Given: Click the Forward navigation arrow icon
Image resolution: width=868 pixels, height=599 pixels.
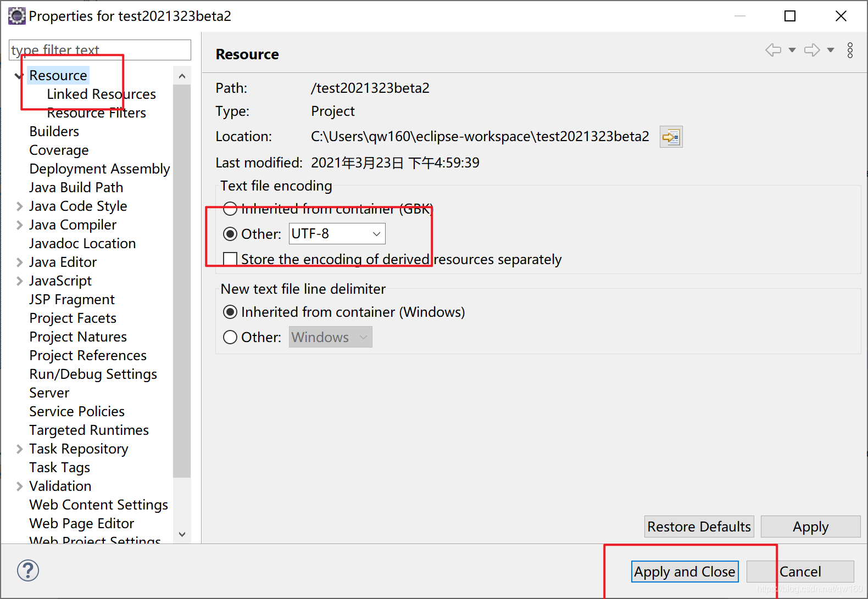Looking at the screenshot, I should (x=812, y=50).
